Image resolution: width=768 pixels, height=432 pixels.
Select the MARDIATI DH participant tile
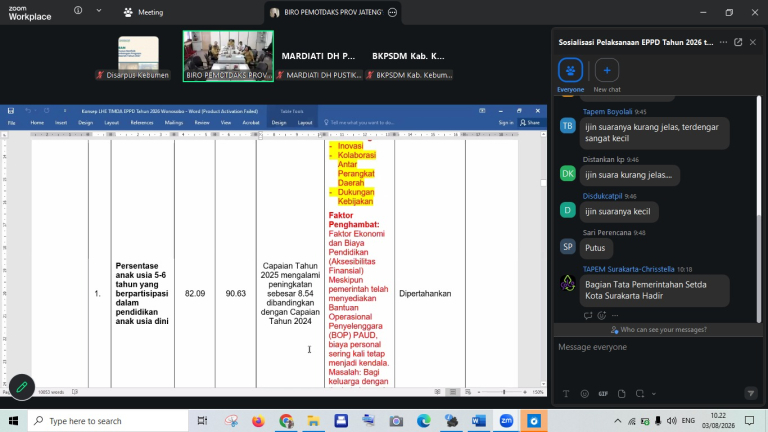click(318, 56)
